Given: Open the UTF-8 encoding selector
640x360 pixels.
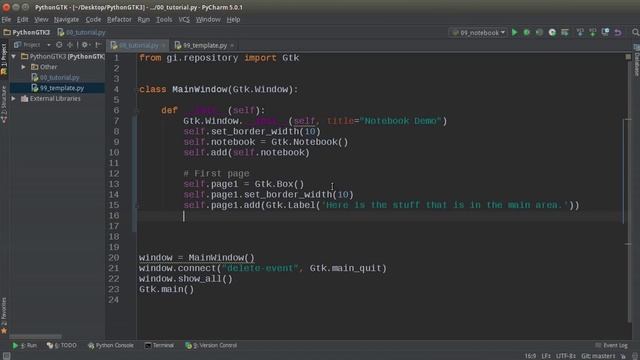Looking at the screenshot, I should pos(566,356).
